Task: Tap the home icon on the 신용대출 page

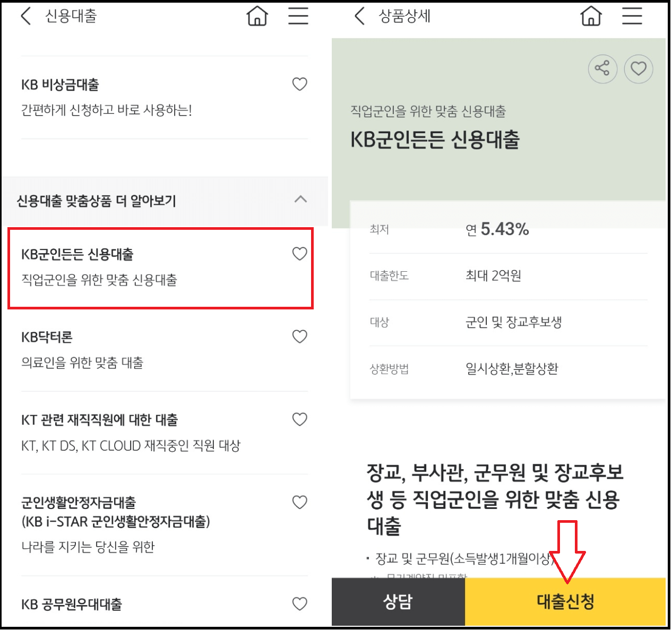Action: coord(257,16)
